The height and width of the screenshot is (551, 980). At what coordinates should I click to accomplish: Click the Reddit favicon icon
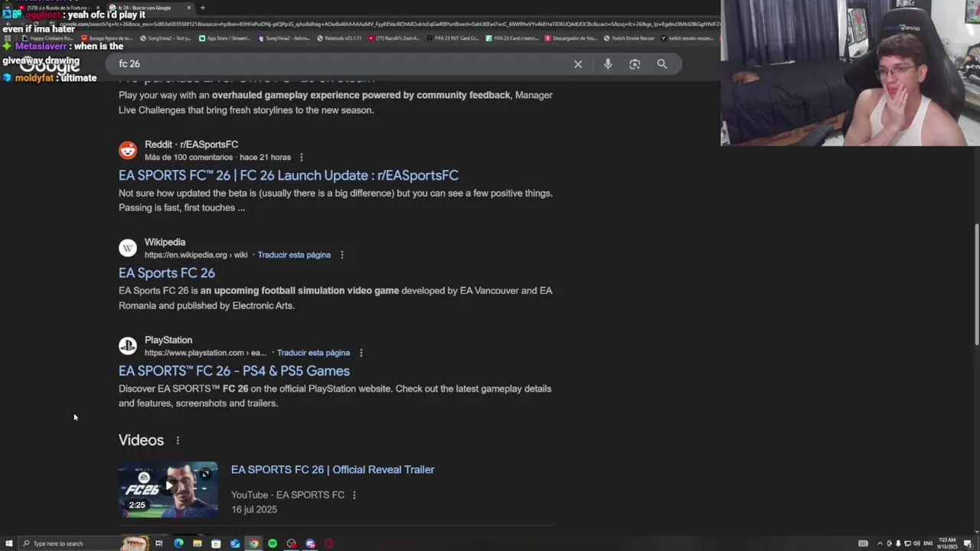128,150
